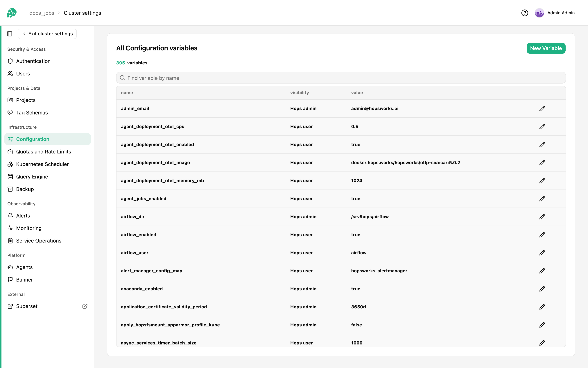Edit airflow_dir pencil icon
The image size is (588, 368).
click(542, 217)
